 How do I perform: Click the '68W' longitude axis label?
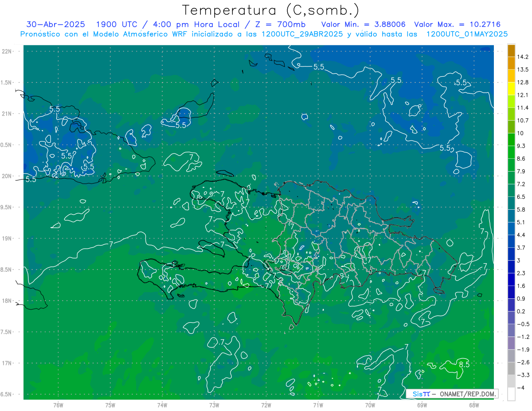[474, 405]
